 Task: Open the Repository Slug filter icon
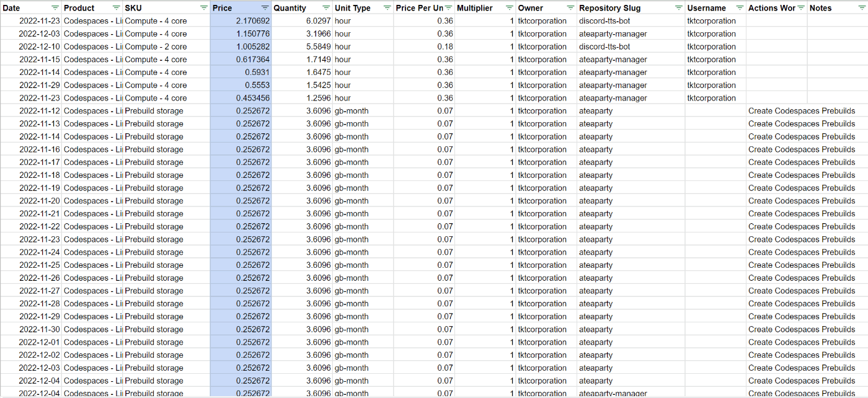point(678,8)
